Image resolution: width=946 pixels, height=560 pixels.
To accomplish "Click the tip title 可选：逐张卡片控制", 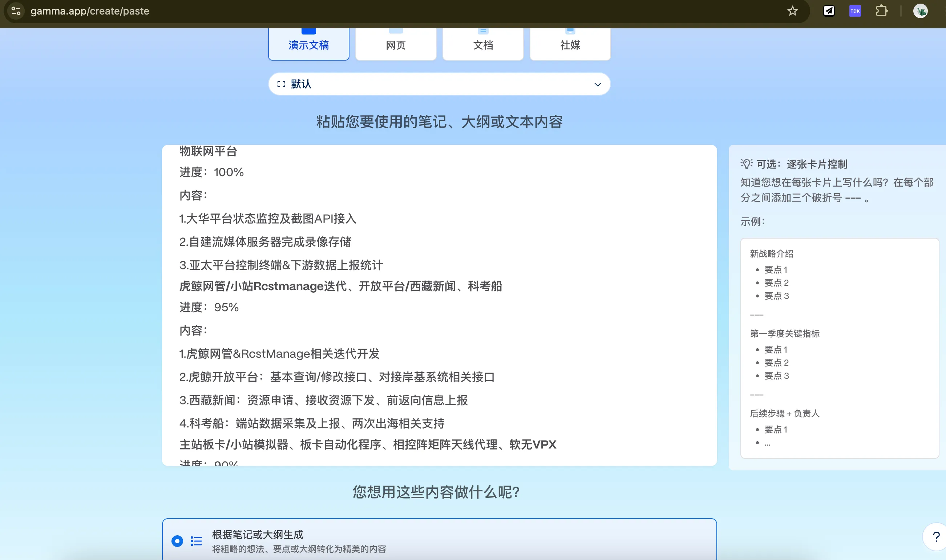I will pos(802,164).
